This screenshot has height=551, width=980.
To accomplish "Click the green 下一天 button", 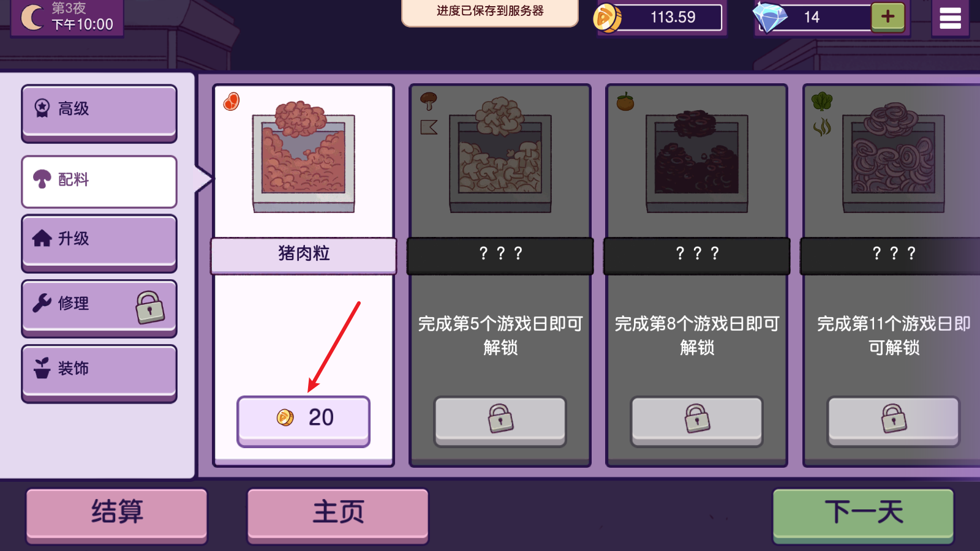I will [x=863, y=515].
